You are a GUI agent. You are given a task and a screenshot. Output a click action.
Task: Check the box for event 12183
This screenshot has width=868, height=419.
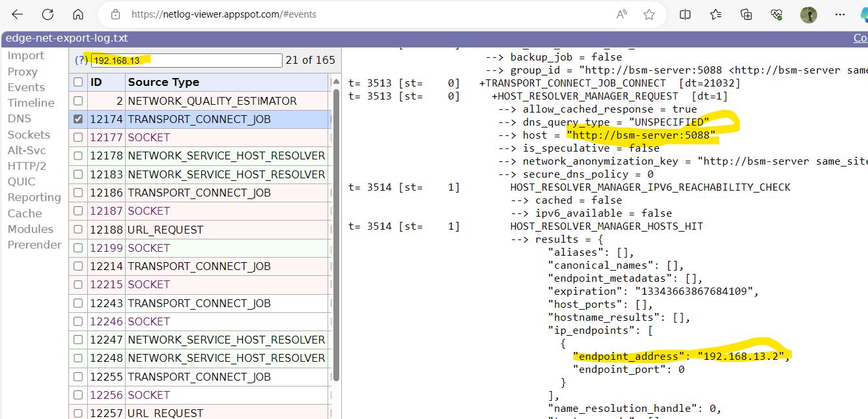coord(78,175)
